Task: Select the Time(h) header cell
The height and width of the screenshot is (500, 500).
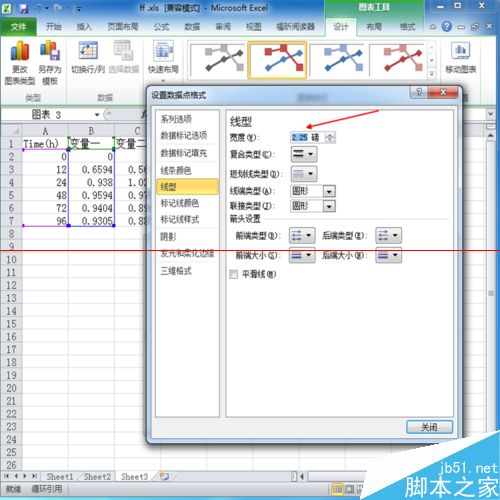Action: [45, 144]
